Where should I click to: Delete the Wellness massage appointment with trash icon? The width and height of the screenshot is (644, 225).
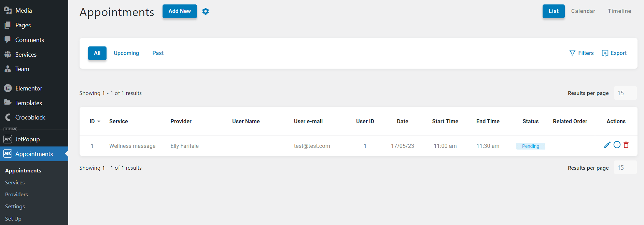626,145
